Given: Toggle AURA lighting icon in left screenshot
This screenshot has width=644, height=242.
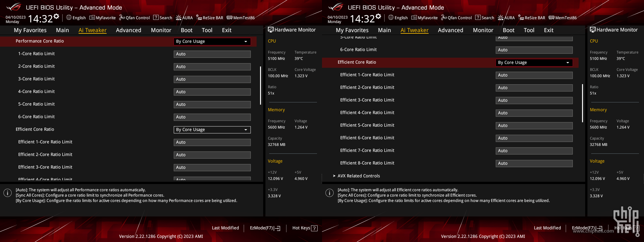Looking at the screenshot, I should pyautogui.click(x=179, y=18).
